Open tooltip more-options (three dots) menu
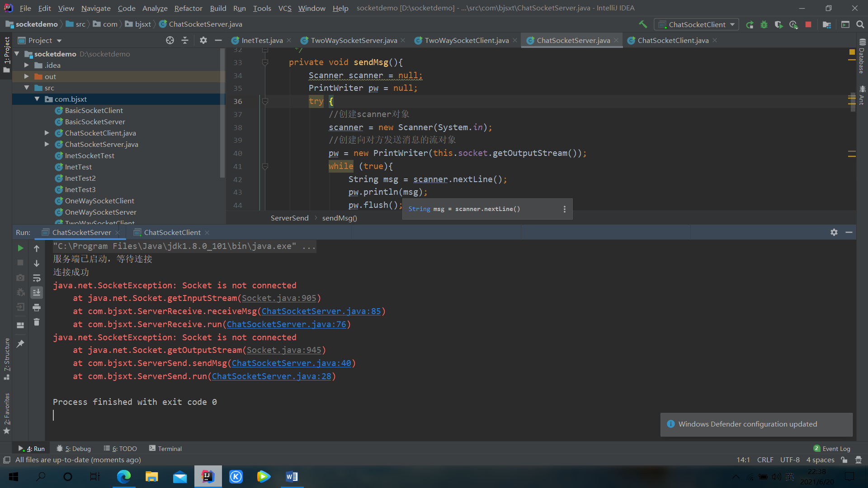This screenshot has width=868, height=488. point(564,209)
